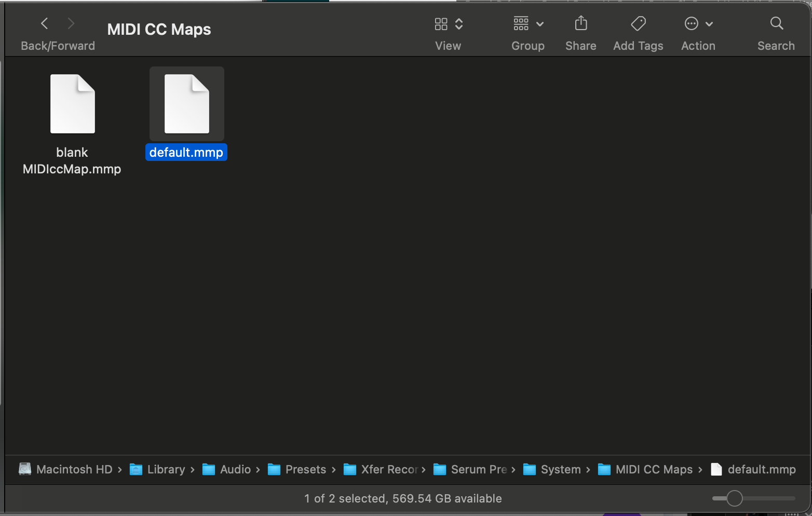The width and height of the screenshot is (812, 516).
Task: Go forward with the Forward arrow
Action: pyautogui.click(x=71, y=23)
